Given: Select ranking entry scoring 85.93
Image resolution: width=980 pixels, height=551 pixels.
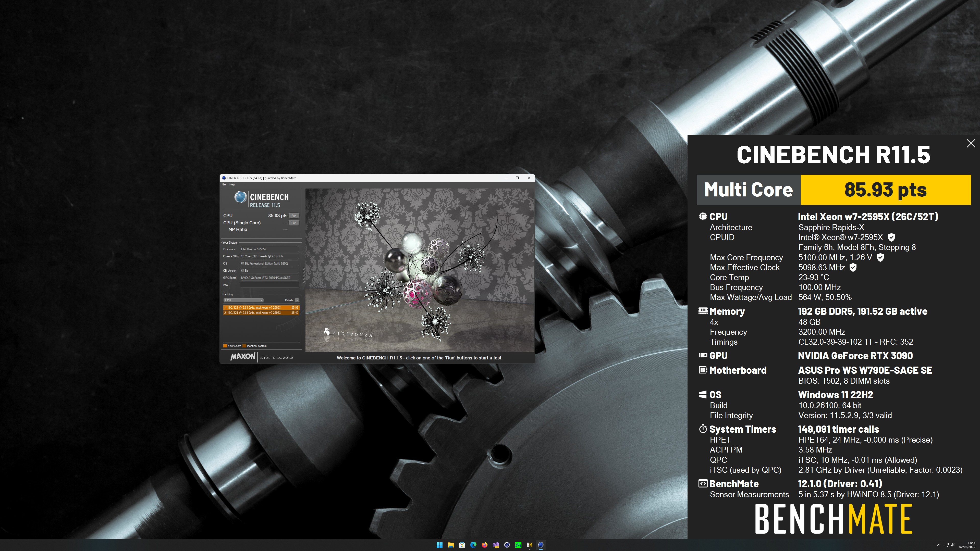Looking at the screenshot, I should point(261,308).
